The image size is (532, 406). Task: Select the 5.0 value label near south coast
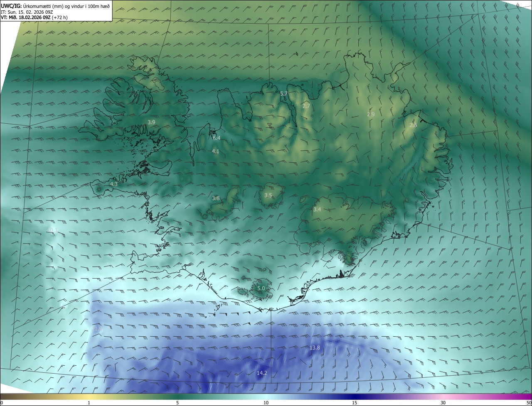click(x=261, y=288)
